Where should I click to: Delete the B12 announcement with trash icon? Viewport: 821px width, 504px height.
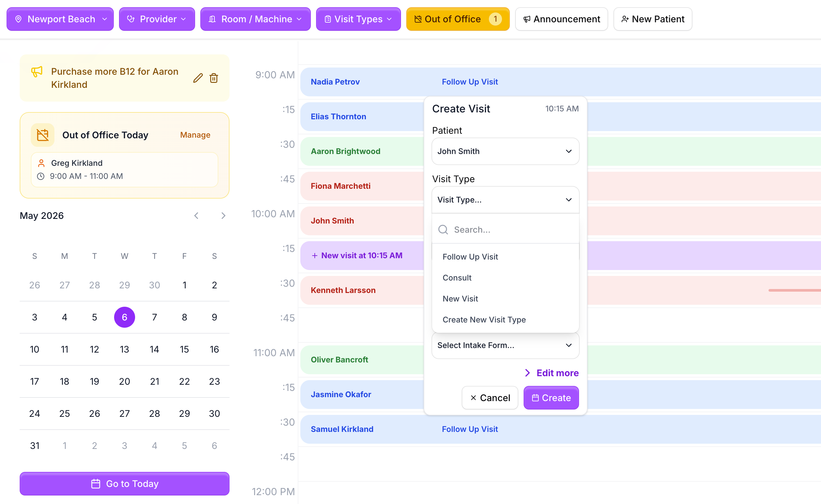(214, 78)
